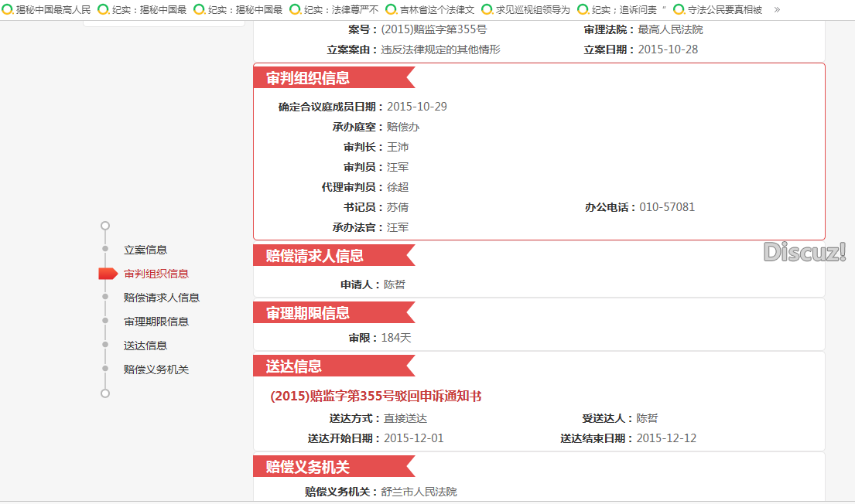Go to 送达信息 in the sidebar navigation

(x=145, y=346)
